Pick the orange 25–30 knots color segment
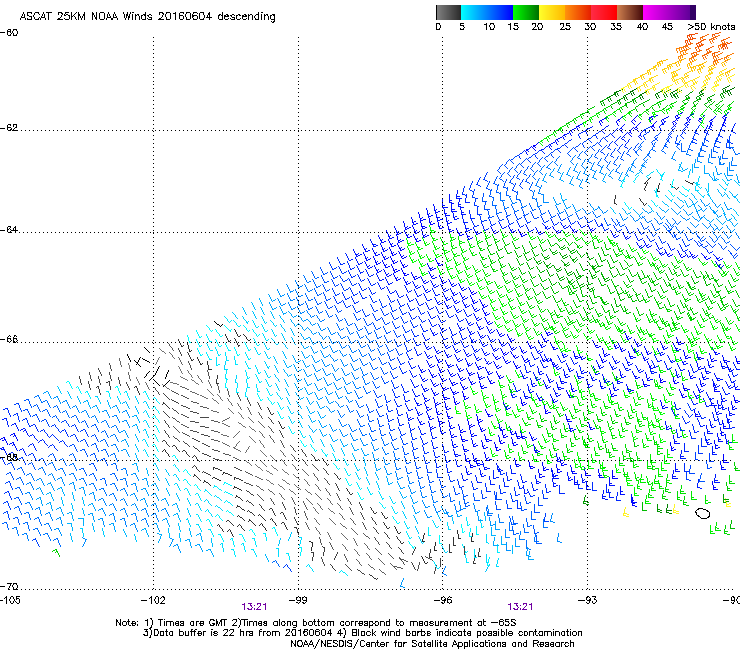Screen dimensions: 740x650 [578, 12]
